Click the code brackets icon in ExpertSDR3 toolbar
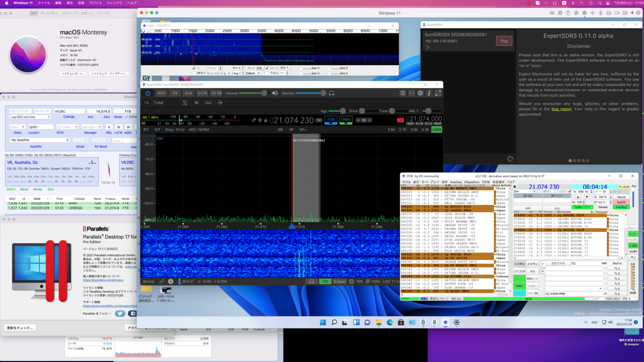 pos(412,93)
